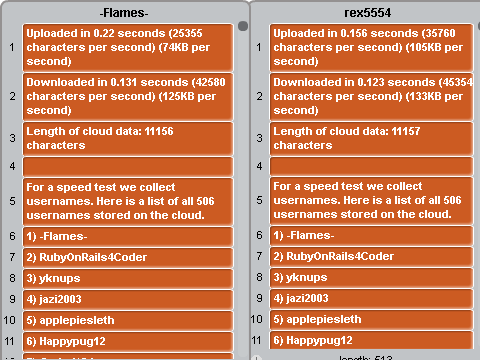Click "5) applepiesleth" entry in rex5554 list
The height and width of the screenshot is (360, 480).
372,319
